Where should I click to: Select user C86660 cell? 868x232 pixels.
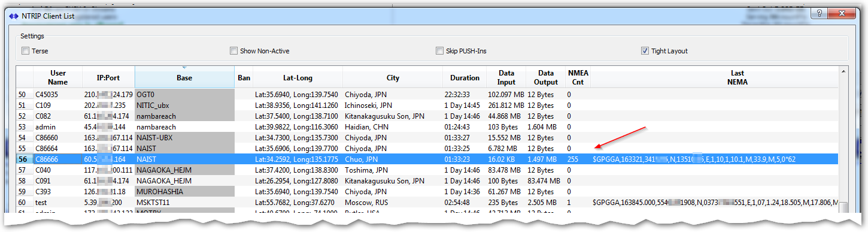click(x=58, y=137)
